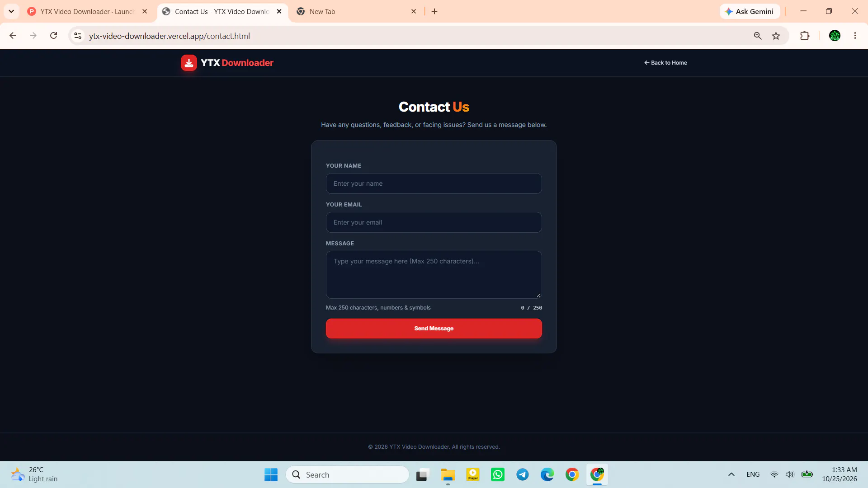Open the Task View taskbar icon
This screenshot has height=488, width=868.
422,474
